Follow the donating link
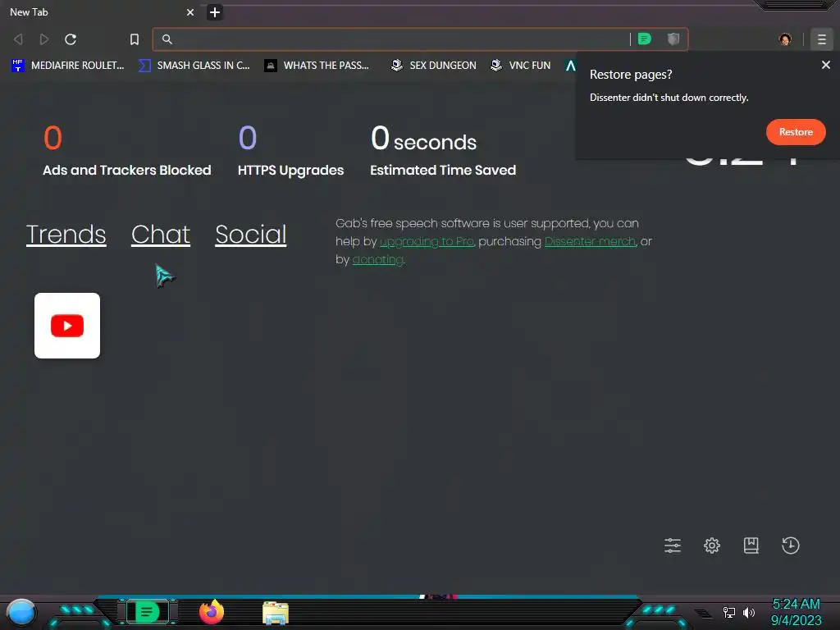 [x=377, y=260]
